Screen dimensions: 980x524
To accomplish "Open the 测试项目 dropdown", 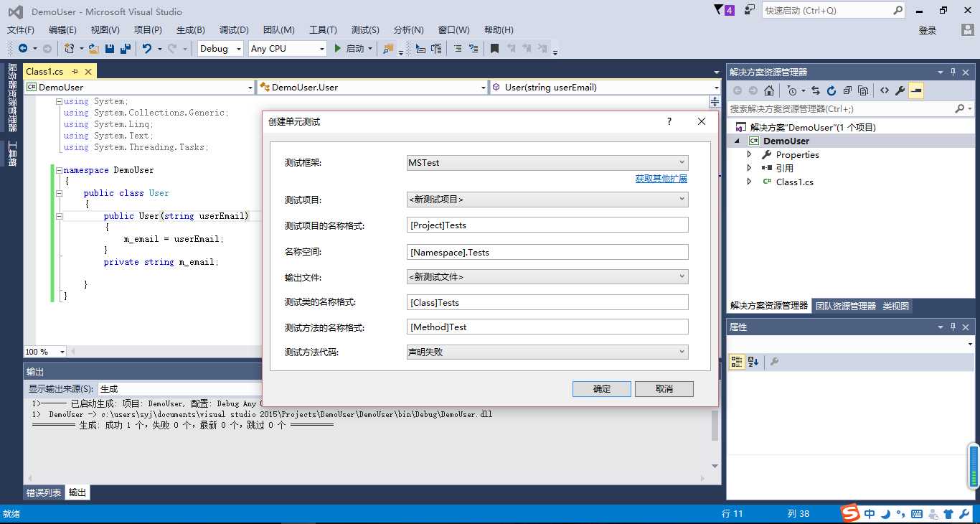I will pos(547,200).
